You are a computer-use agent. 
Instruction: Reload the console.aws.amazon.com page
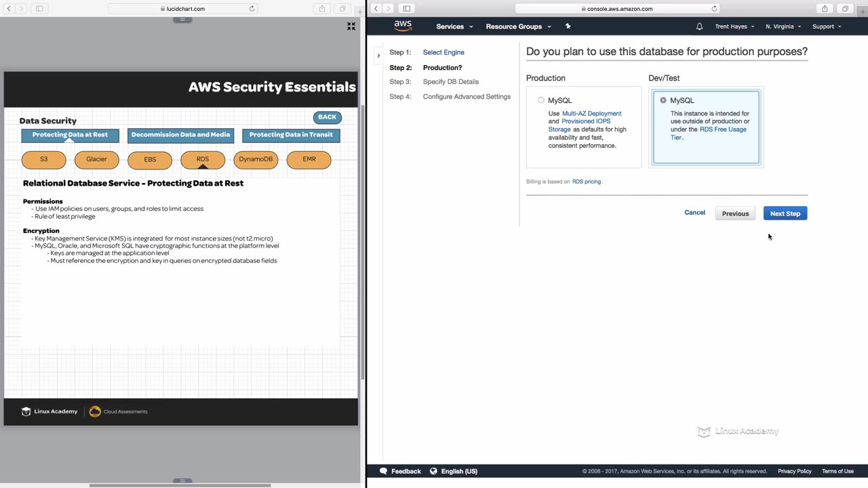tap(714, 9)
